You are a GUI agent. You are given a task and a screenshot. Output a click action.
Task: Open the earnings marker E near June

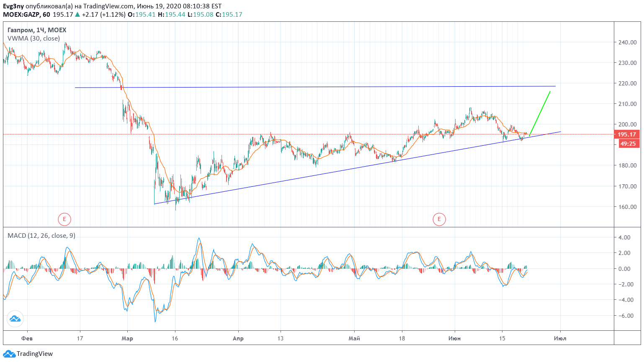coord(439,219)
